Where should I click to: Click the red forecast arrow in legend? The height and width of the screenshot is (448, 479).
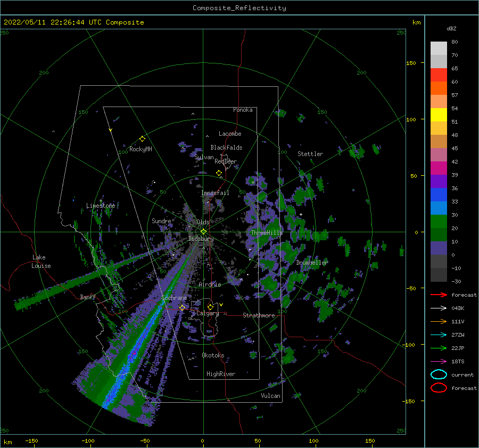point(439,295)
